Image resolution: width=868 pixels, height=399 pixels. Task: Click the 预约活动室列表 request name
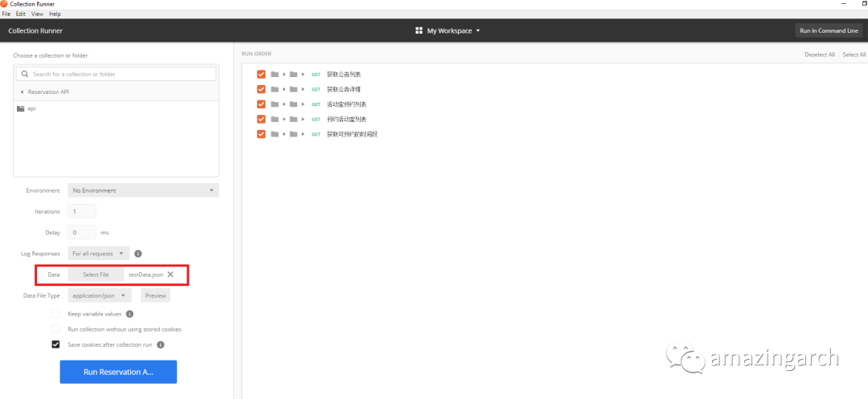coord(346,119)
